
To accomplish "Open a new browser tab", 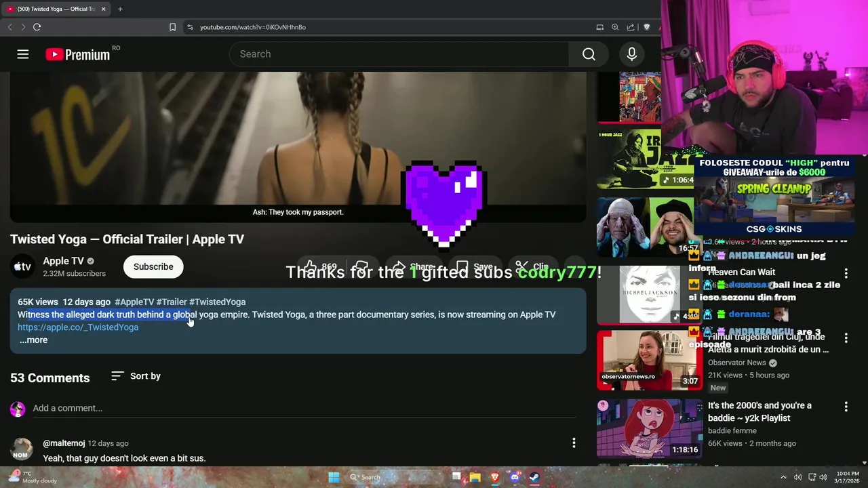I will pos(120,9).
